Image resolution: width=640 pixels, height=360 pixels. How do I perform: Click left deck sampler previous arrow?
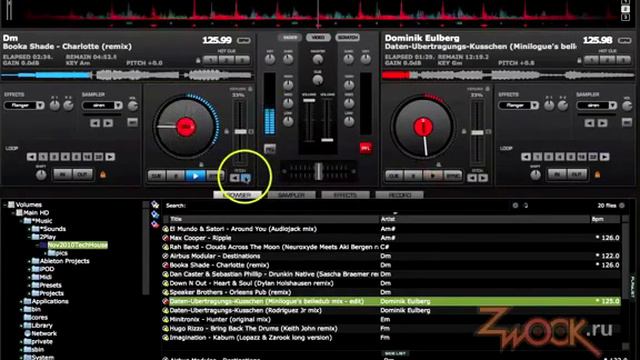pyautogui.click(x=95, y=123)
